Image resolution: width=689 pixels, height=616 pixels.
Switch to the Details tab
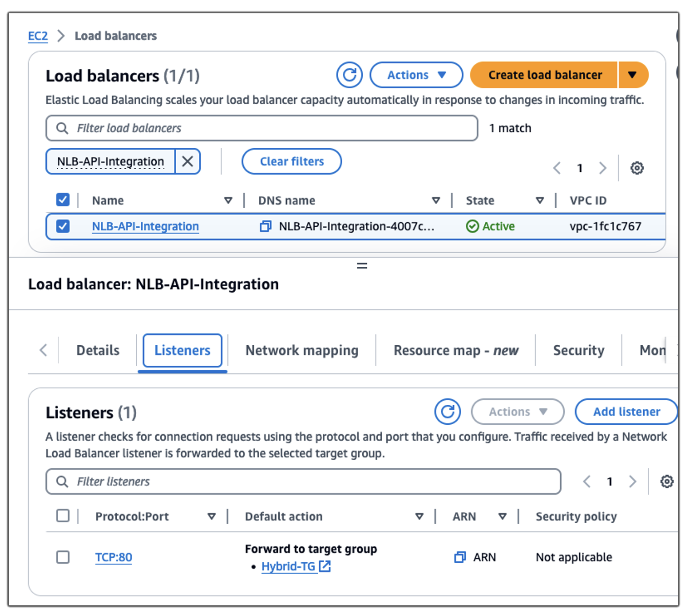(x=98, y=351)
